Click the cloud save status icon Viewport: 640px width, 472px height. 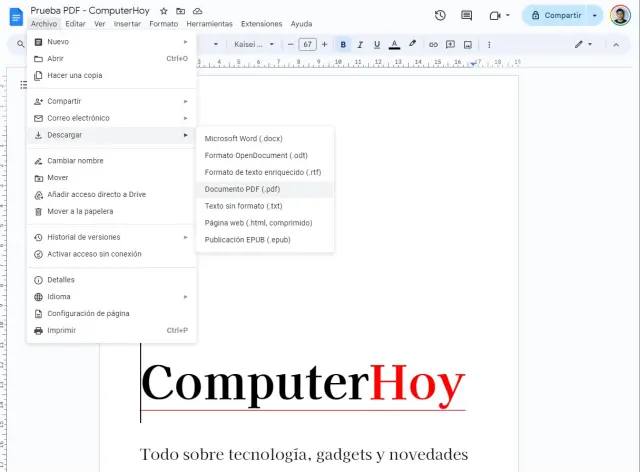tap(197, 10)
